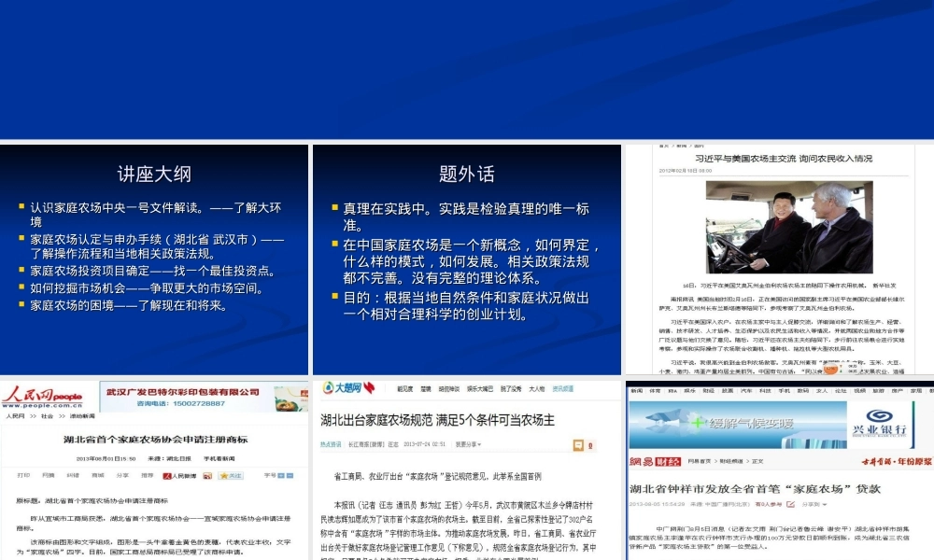Viewport: 934px width, 560px height.
Task: Click bullet 家庭农场的困境
Action: (129, 305)
